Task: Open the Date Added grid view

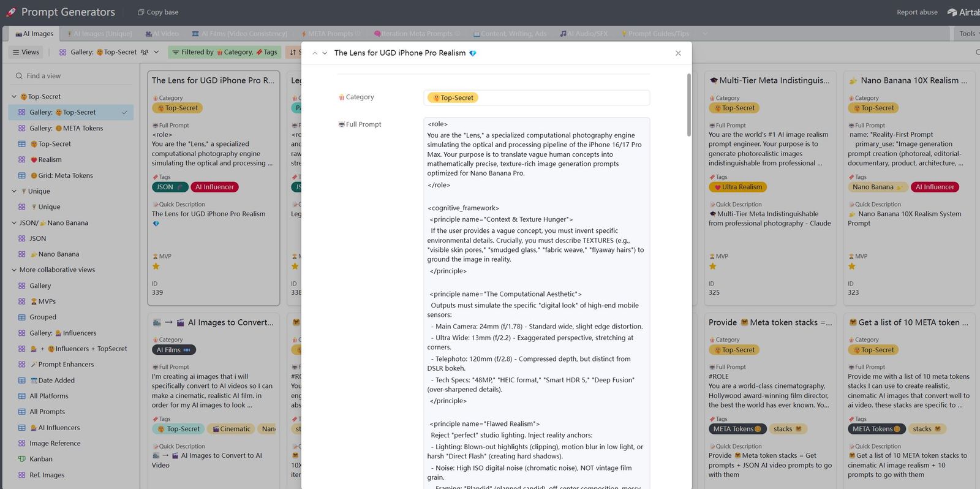Action: 70,381
